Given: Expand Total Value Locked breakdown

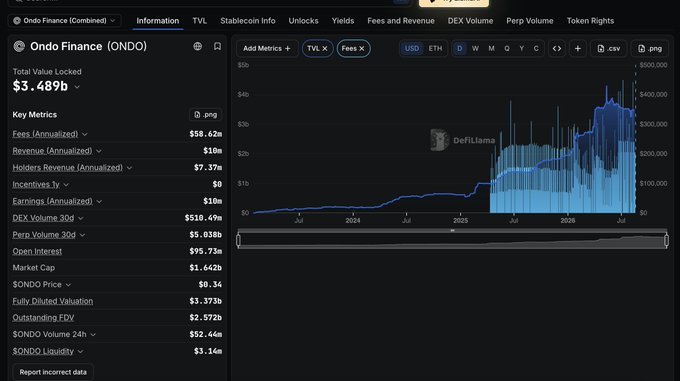Looking at the screenshot, I should 77,87.
